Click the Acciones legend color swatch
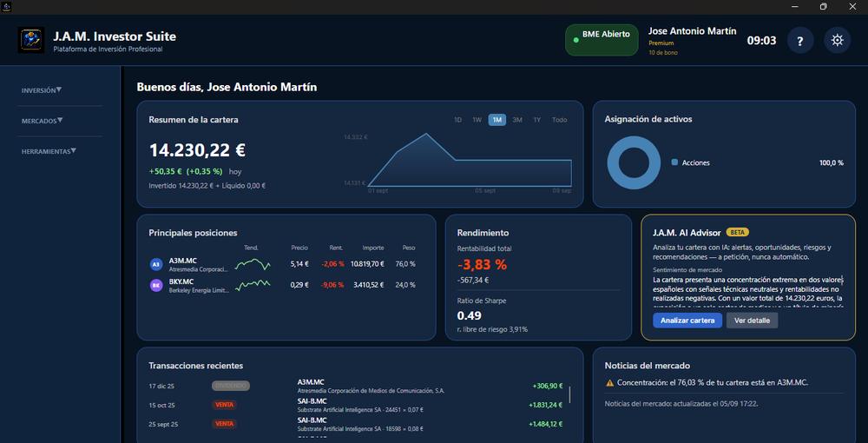868x443 pixels. (x=674, y=162)
